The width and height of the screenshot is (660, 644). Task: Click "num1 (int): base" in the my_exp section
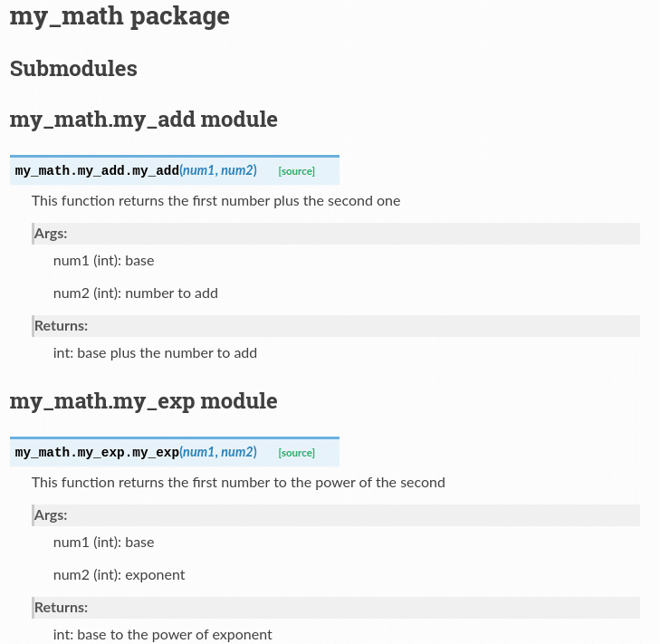click(x=103, y=543)
